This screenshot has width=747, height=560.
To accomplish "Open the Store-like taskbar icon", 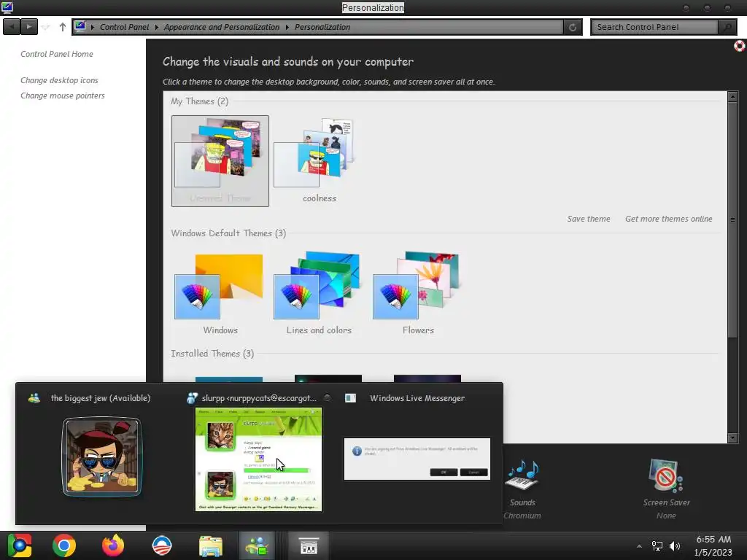I will coord(309,545).
